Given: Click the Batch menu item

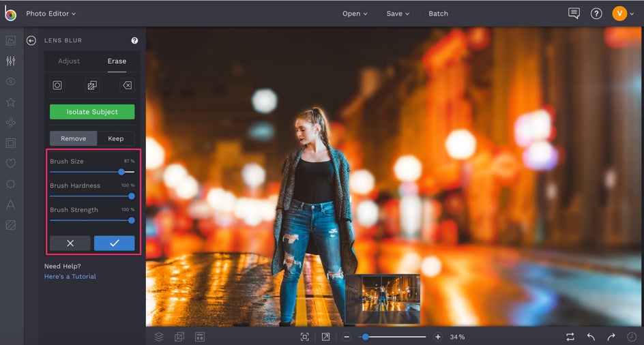Looking at the screenshot, I should pos(438,14).
